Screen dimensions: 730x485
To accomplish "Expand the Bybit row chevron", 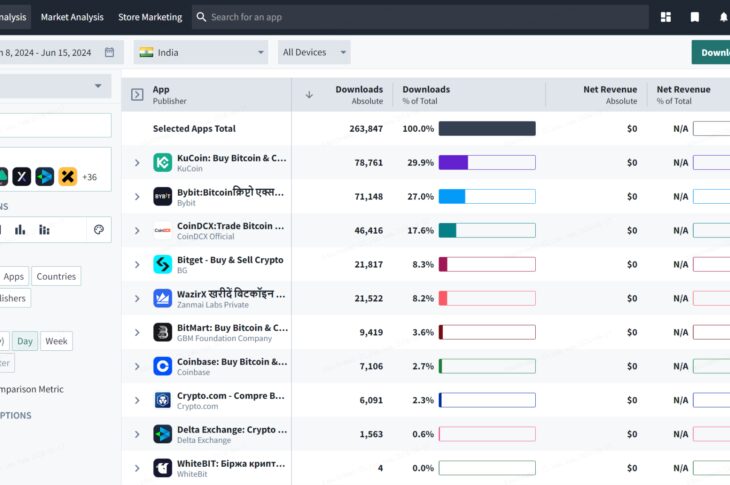I will tap(137, 197).
